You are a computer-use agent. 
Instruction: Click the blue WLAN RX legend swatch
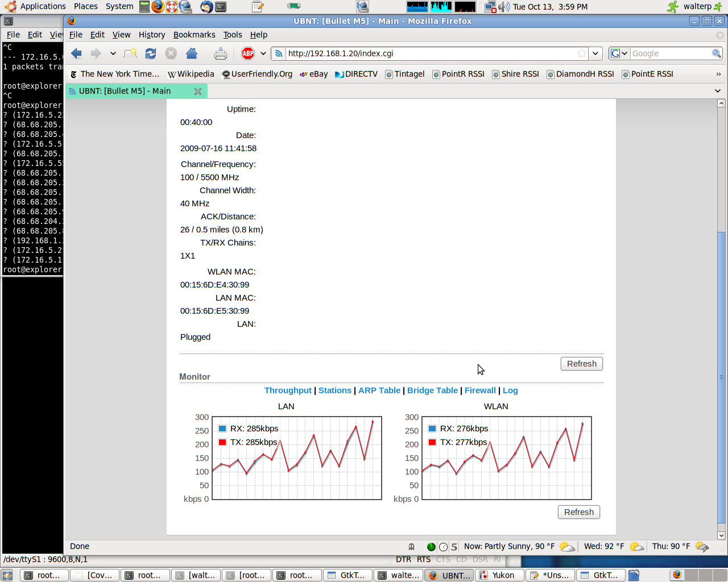[x=432, y=429]
